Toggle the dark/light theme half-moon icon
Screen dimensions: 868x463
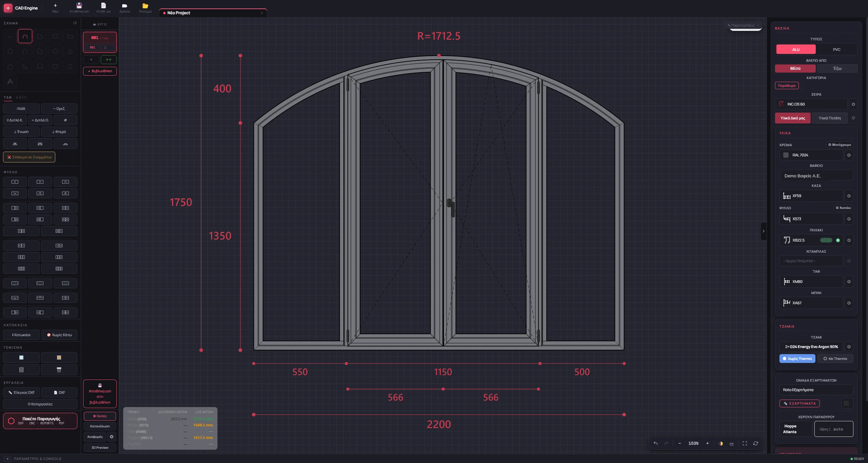pyautogui.click(x=721, y=443)
